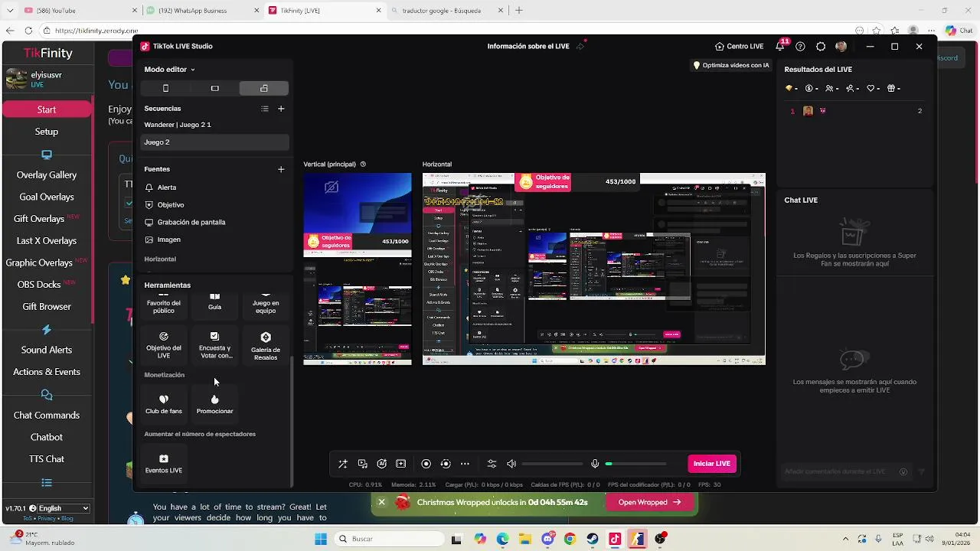Open the Eventos LIVE tool
Viewport: 980px width, 551px height.
coord(164,463)
